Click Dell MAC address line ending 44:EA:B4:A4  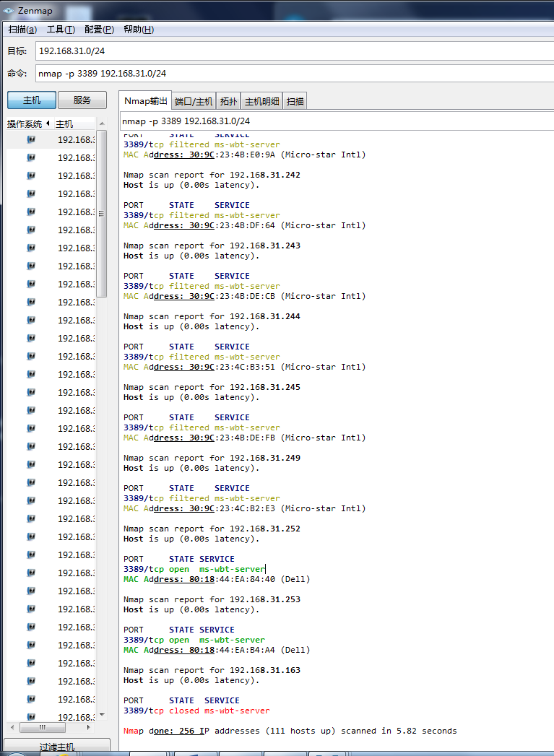[x=217, y=651]
